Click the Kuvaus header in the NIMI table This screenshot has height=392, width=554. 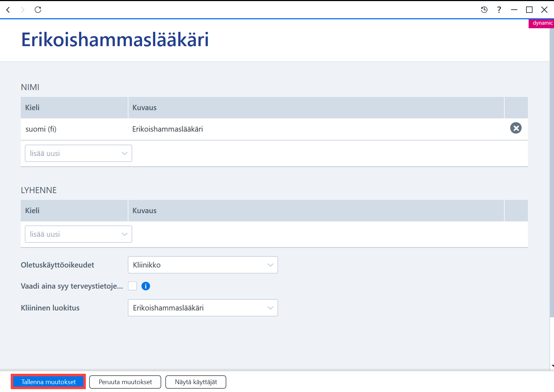click(x=144, y=108)
